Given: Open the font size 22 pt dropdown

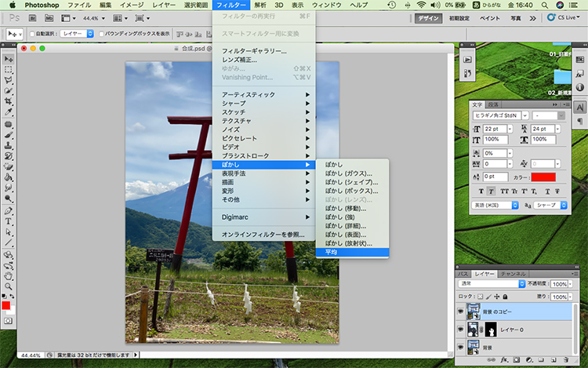Looking at the screenshot, I should pos(510,129).
